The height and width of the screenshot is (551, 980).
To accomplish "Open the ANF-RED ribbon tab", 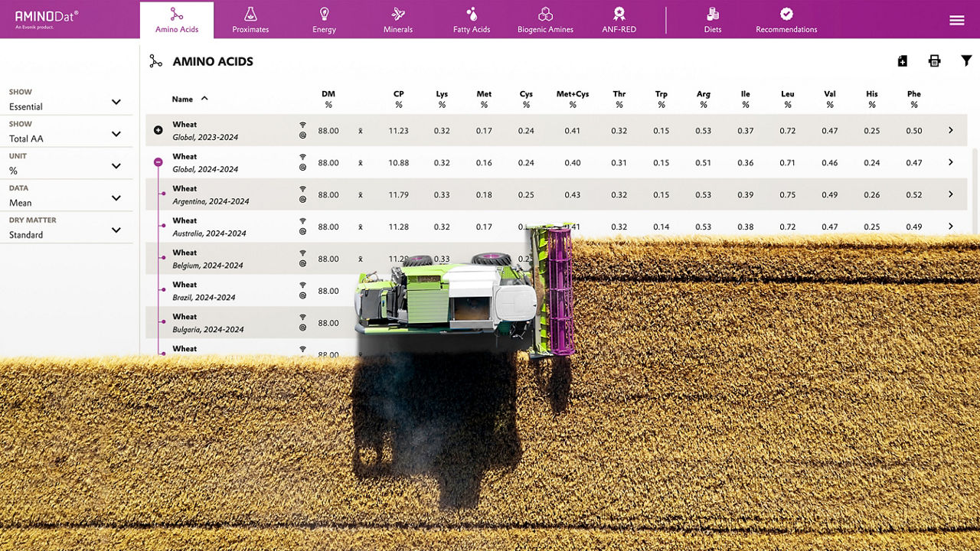I will point(619,20).
